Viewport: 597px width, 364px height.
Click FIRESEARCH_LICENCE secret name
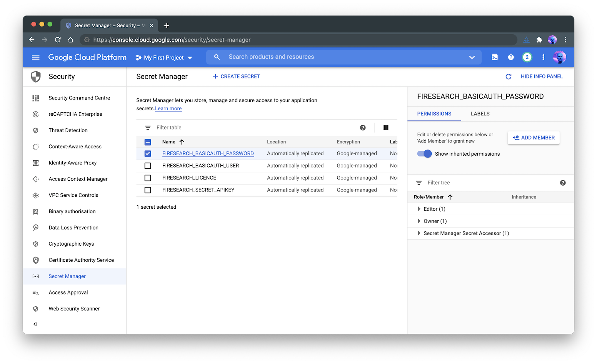(189, 178)
